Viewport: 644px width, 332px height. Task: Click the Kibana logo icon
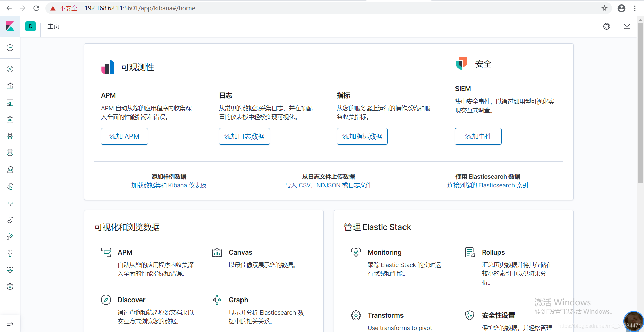10,26
